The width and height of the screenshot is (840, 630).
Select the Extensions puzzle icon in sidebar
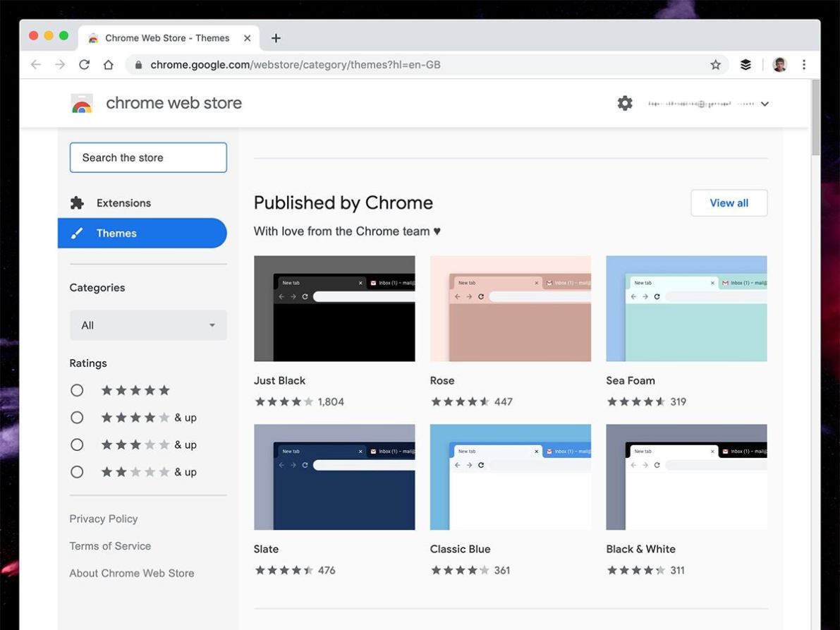[77, 202]
